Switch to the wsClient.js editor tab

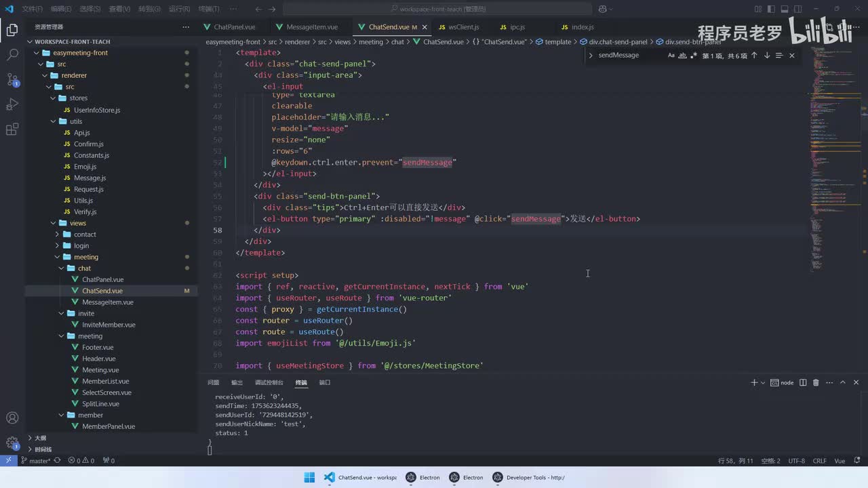(463, 27)
